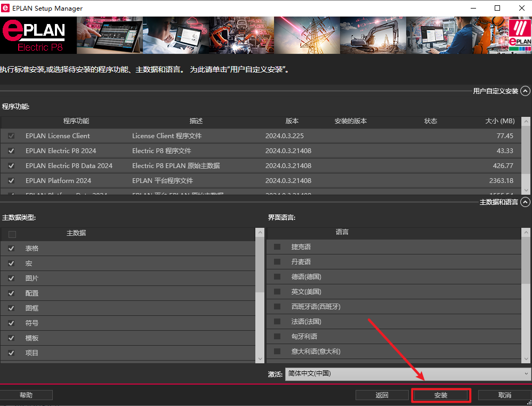Click the 程序功能 column header

76,121
